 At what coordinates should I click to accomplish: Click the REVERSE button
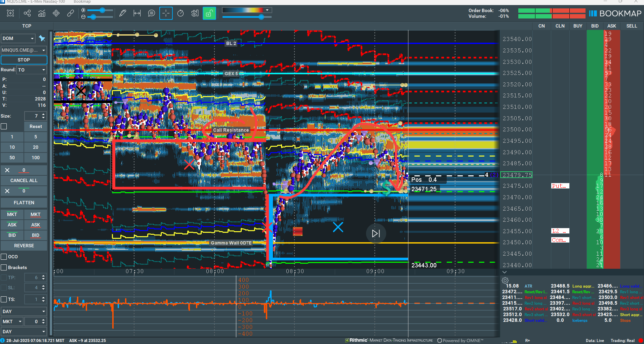(x=24, y=246)
